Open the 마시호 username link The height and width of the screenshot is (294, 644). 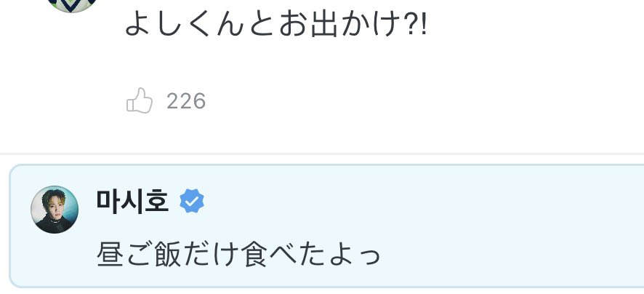click(x=132, y=202)
